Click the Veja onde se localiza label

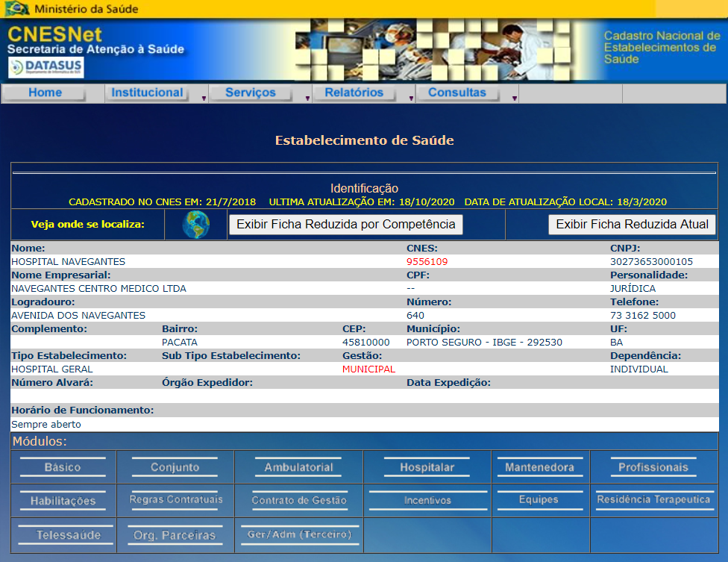pyautogui.click(x=88, y=225)
